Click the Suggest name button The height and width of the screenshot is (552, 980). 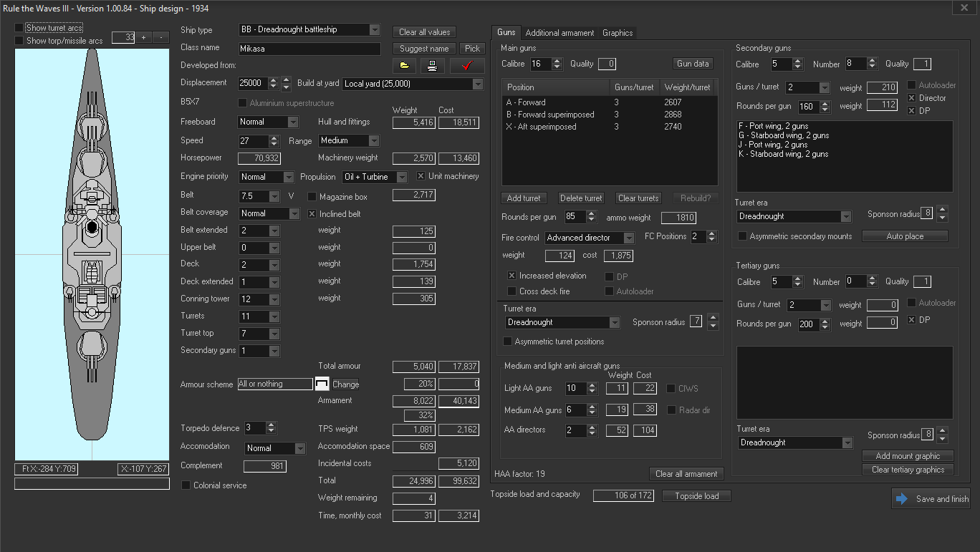(424, 49)
